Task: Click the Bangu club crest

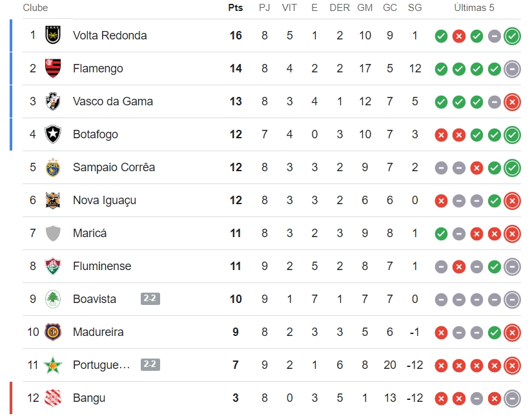Action: (53, 397)
